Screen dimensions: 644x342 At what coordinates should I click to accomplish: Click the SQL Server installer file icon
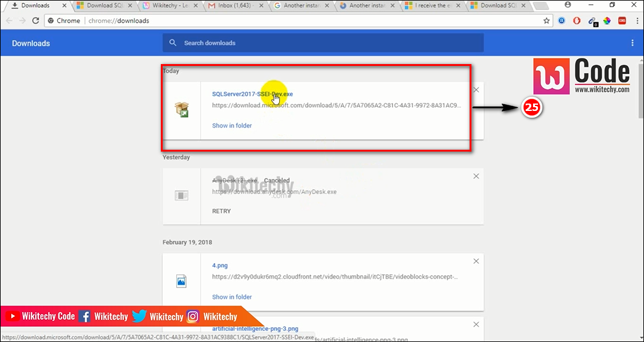(x=182, y=110)
